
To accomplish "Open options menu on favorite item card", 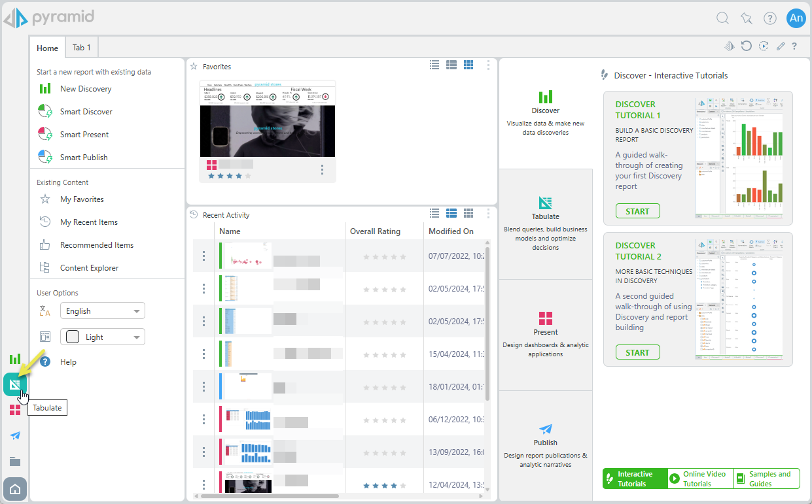I will coord(322,170).
